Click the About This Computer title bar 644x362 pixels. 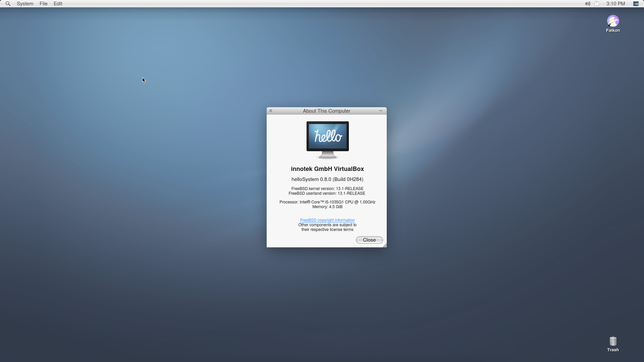tap(326, 111)
